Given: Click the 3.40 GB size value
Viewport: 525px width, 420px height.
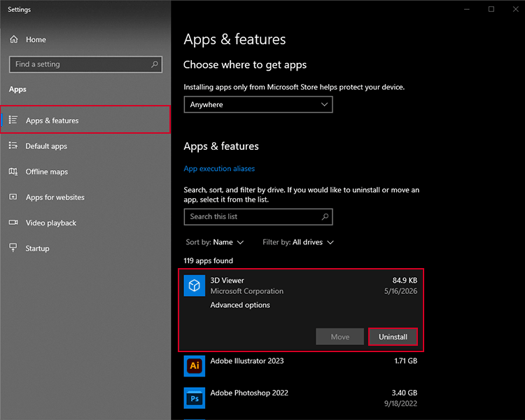Looking at the screenshot, I should point(405,393).
